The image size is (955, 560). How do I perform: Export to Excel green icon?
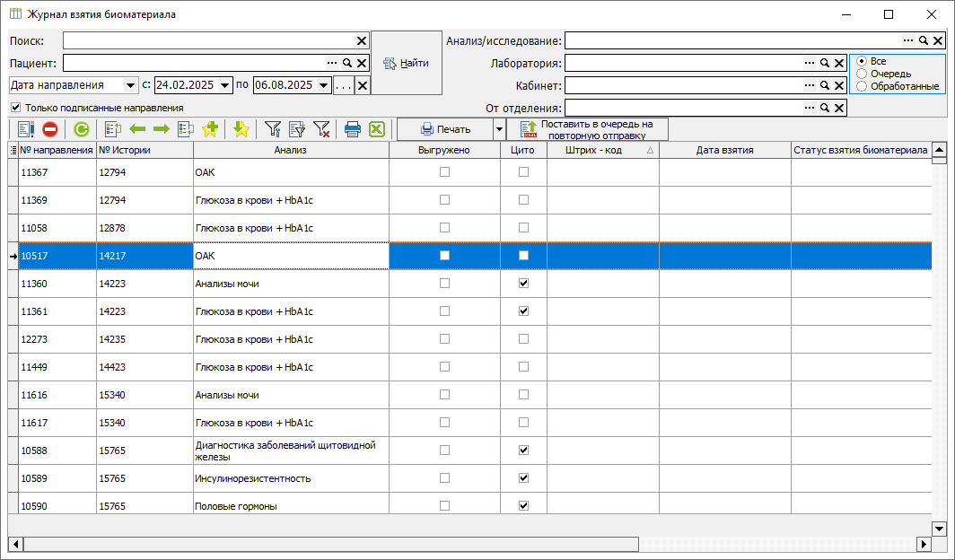point(377,129)
